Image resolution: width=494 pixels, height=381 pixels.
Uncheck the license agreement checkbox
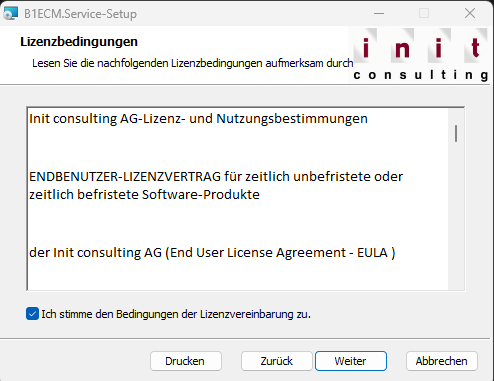tap(32, 314)
